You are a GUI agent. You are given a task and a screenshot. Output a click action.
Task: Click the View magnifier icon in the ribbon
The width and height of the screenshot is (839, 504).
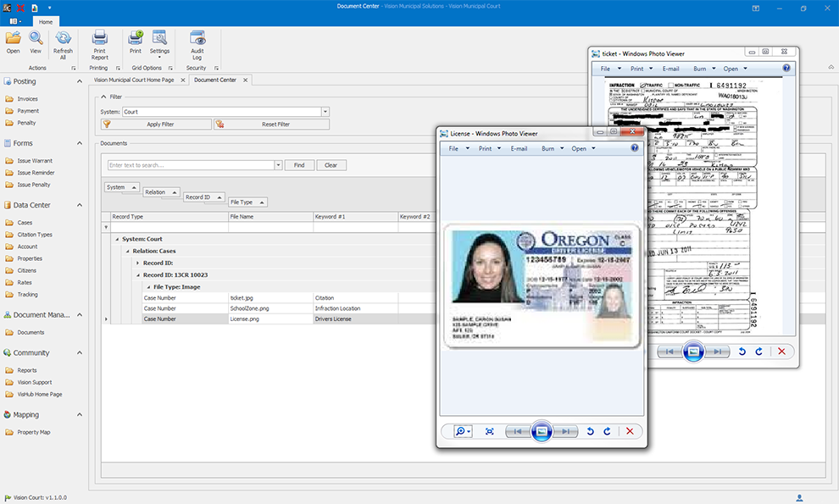click(x=36, y=38)
